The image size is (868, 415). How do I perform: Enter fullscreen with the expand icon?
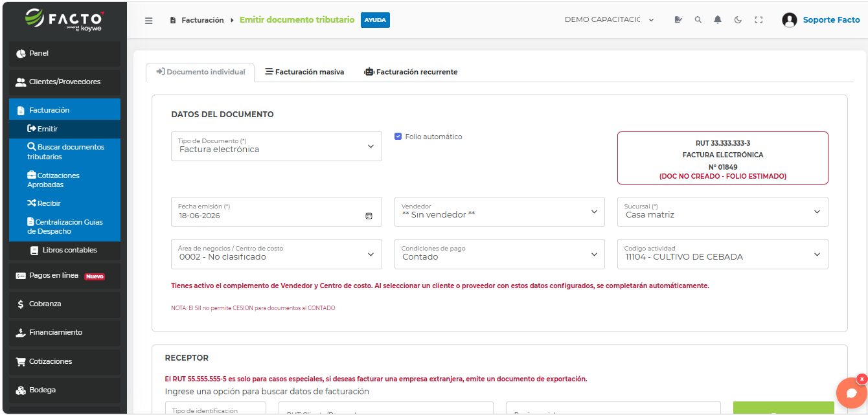[759, 20]
